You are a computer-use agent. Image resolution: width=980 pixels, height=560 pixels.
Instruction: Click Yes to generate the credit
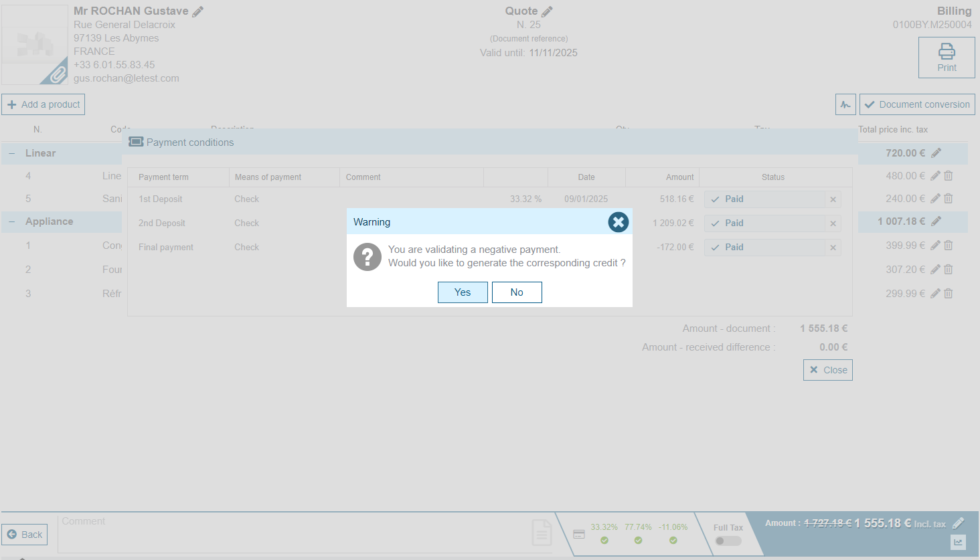click(x=463, y=292)
